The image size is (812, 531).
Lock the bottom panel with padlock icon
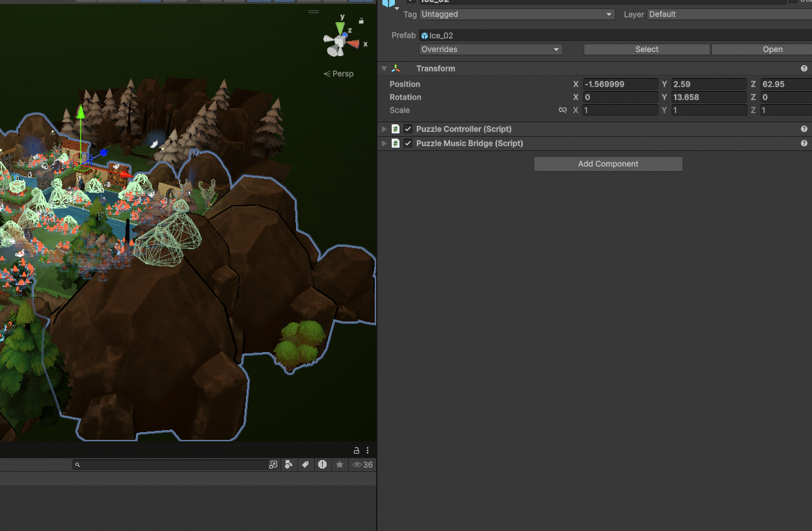point(357,450)
